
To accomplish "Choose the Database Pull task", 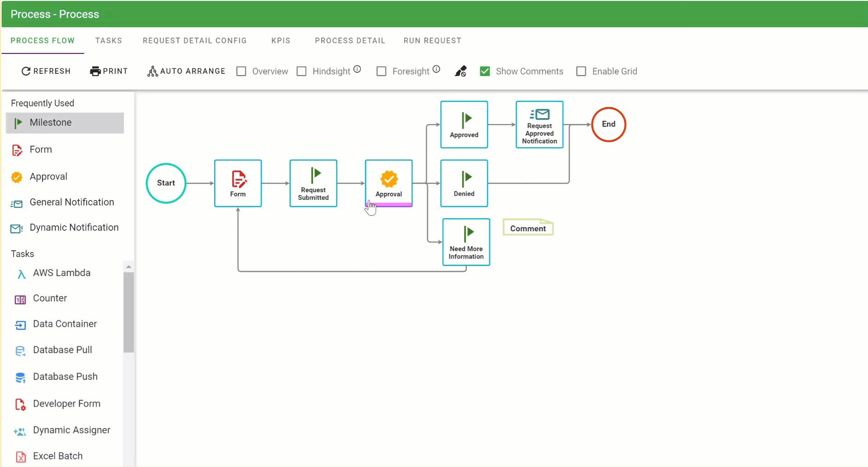I will 62,350.
